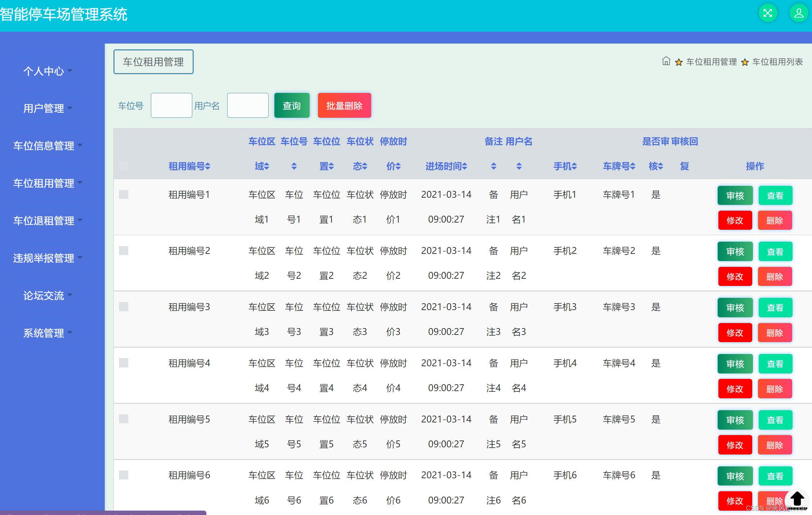Click the 批量删除 bulk delete button
Screen dimensions: 812x515
(344, 105)
